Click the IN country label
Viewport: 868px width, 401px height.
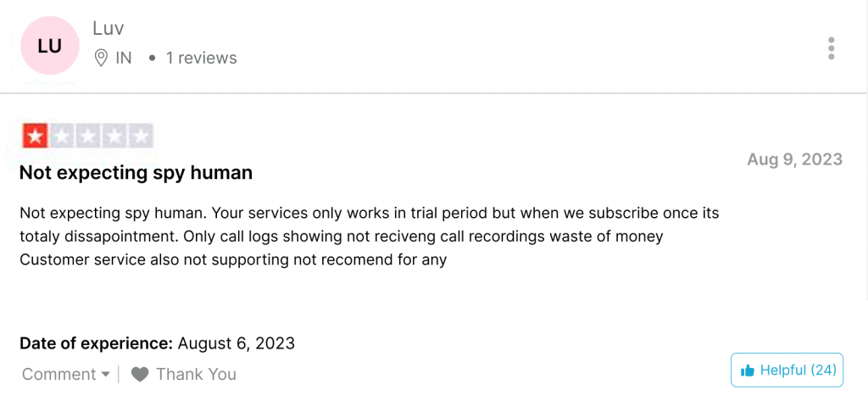[124, 58]
